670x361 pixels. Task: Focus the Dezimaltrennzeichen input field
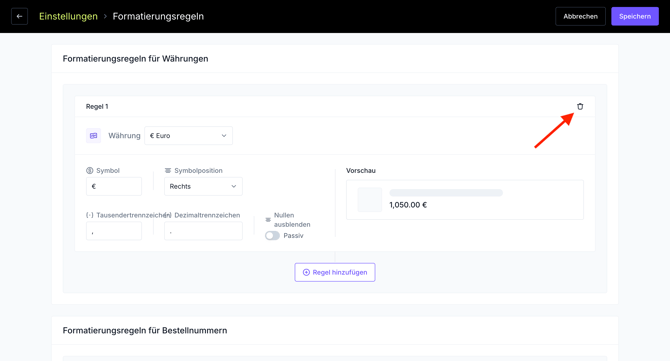(x=203, y=231)
